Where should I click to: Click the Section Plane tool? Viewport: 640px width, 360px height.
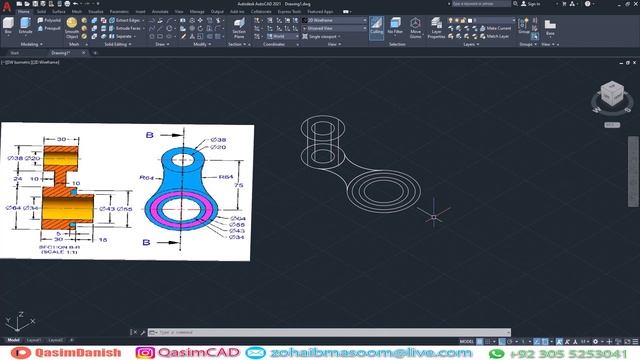tap(239, 28)
